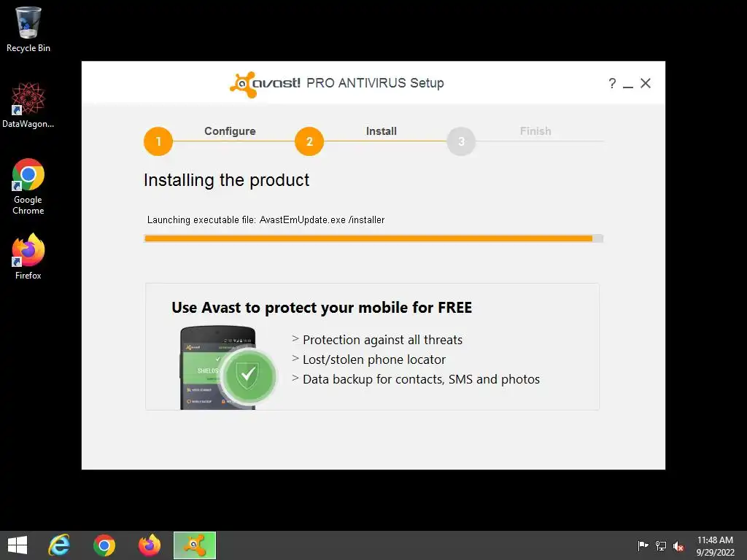747x560 pixels.
Task: Select step 3 Finish circle
Action: click(x=461, y=141)
